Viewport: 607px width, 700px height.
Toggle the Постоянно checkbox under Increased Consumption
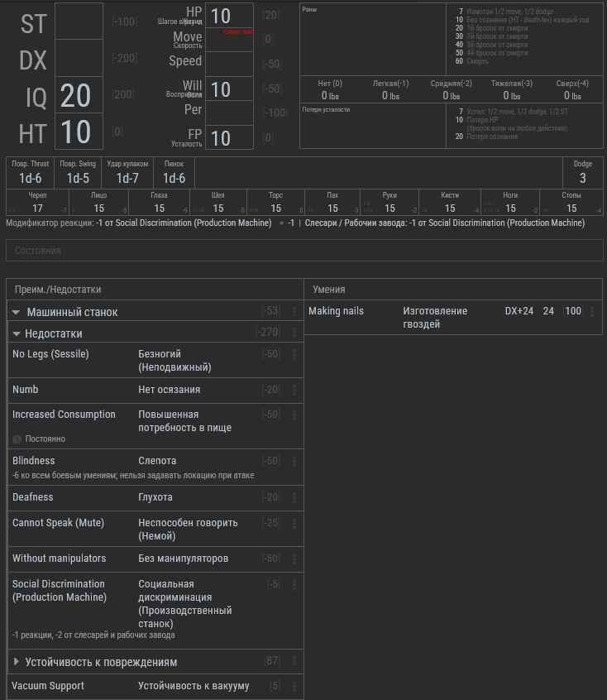[17, 439]
